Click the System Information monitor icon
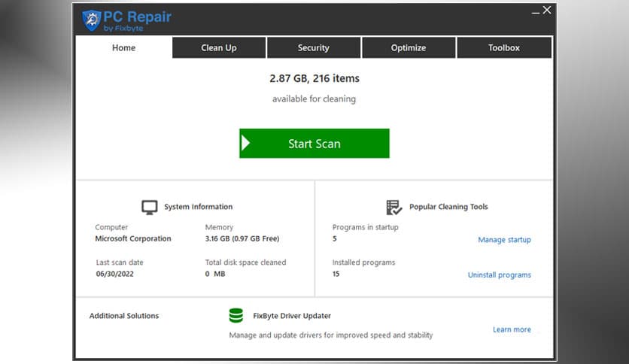 coord(150,208)
